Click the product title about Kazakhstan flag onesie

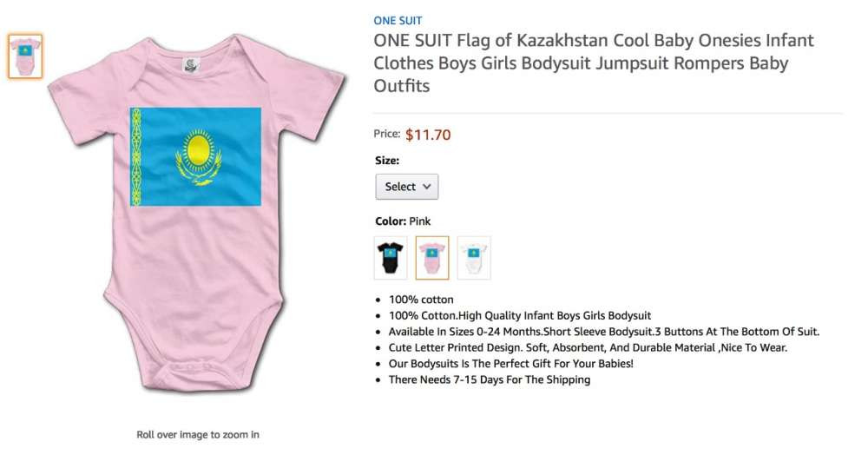pyautogui.click(x=594, y=63)
